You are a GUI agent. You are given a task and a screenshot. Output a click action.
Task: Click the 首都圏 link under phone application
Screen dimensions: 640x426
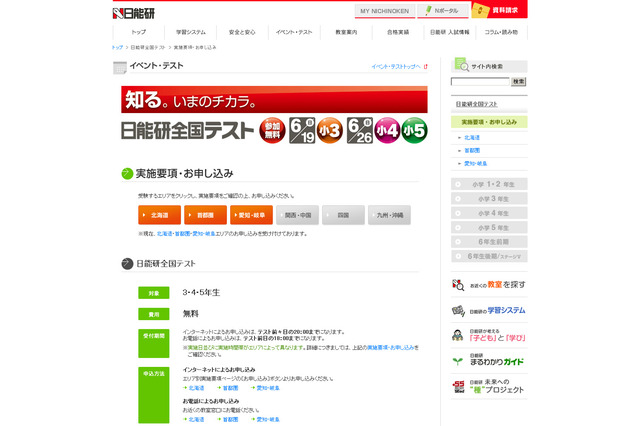coord(230,419)
